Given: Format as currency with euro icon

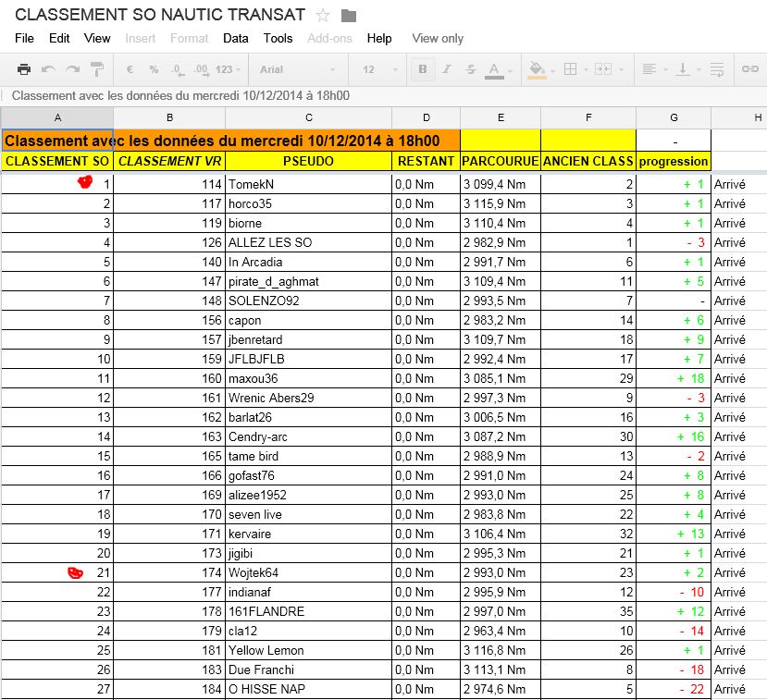Looking at the screenshot, I should [x=130, y=69].
